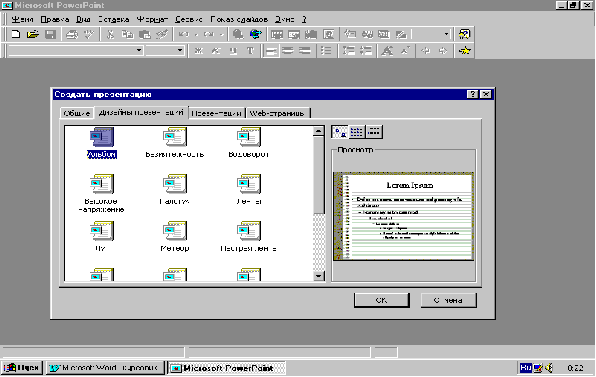Click the Отмена cancel button
The width and height of the screenshot is (596, 377).
[449, 300]
